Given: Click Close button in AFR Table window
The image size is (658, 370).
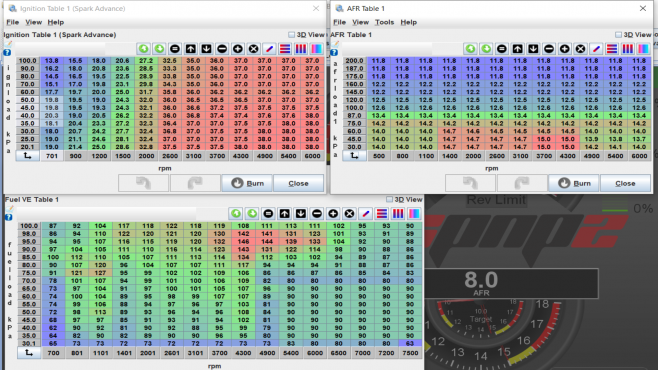Looking at the screenshot, I should tap(625, 183).
